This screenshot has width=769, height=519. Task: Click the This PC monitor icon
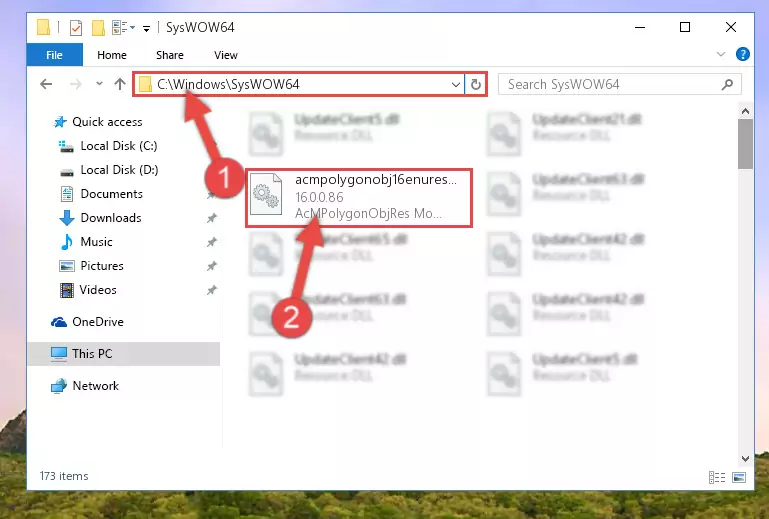[x=59, y=354]
